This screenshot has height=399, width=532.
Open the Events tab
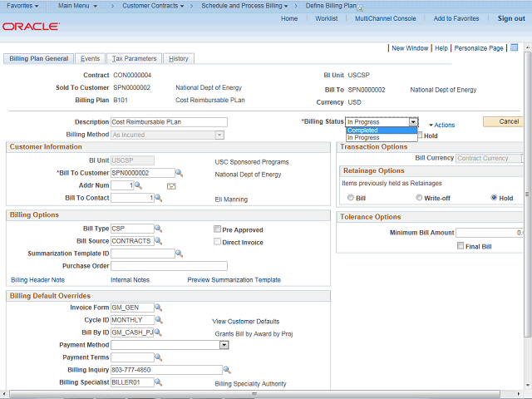point(91,59)
